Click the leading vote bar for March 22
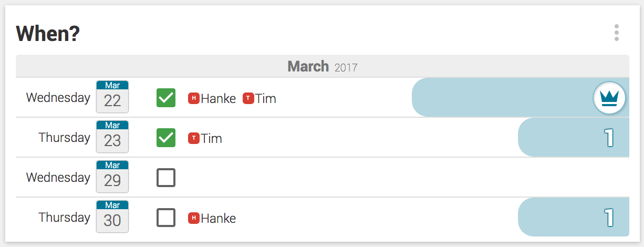Screen dimensions: 644x247 coord(499,98)
